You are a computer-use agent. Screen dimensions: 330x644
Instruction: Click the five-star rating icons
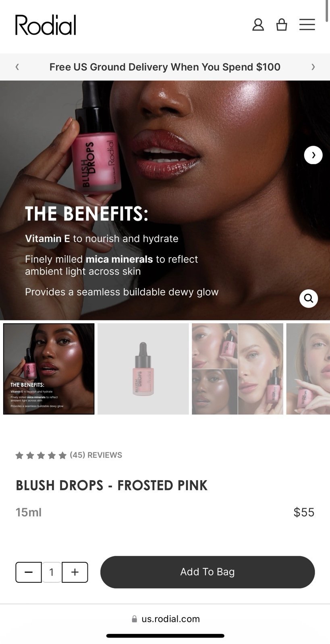41,455
